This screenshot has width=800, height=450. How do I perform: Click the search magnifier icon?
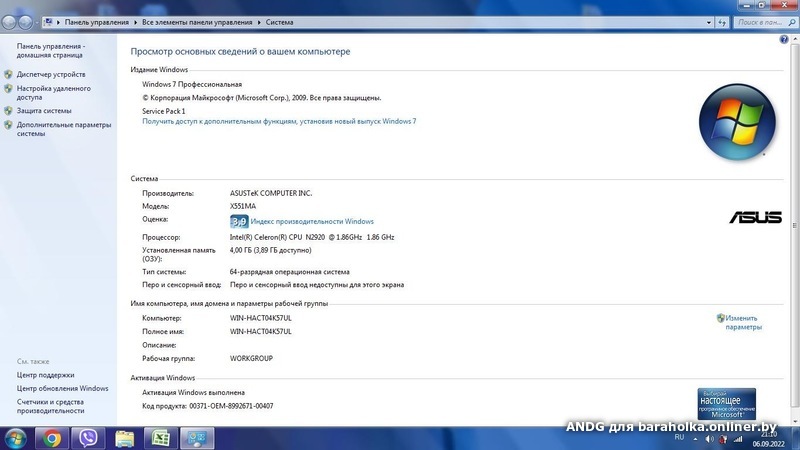pyautogui.click(x=792, y=22)
